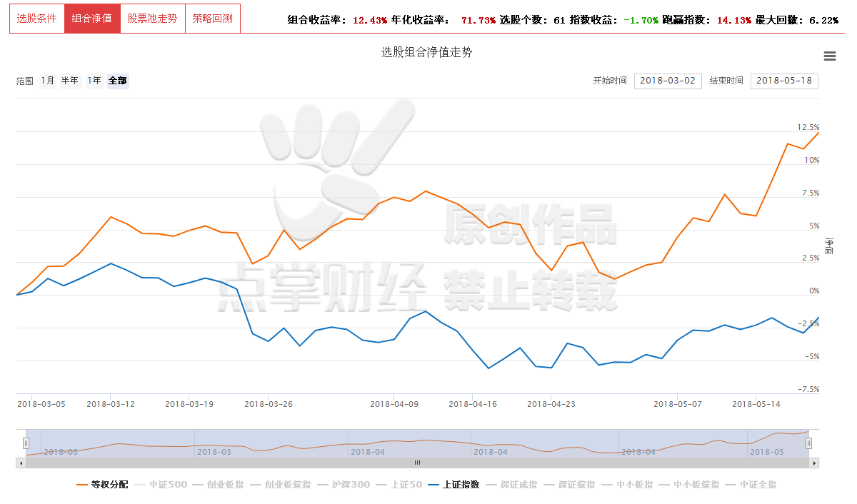Set range to 半年
Viewport: 857px width, 504px height.
(x=69, y=81)
